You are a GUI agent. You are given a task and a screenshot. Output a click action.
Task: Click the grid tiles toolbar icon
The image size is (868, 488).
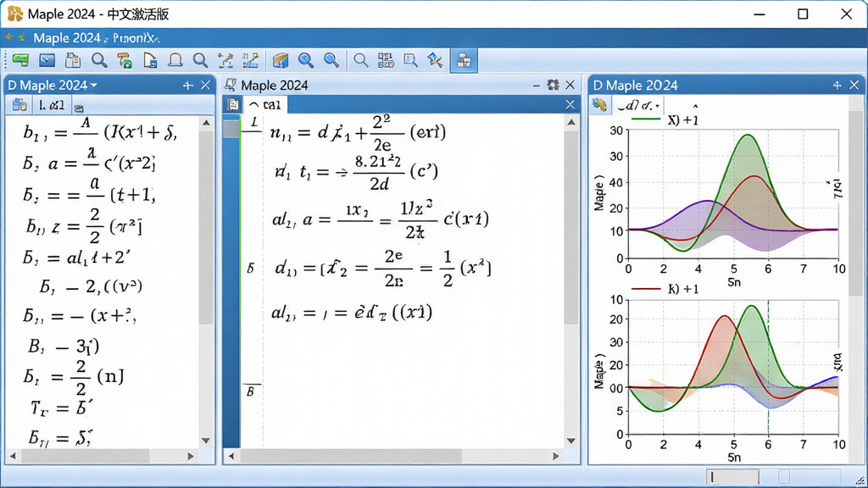pos(386,60)
